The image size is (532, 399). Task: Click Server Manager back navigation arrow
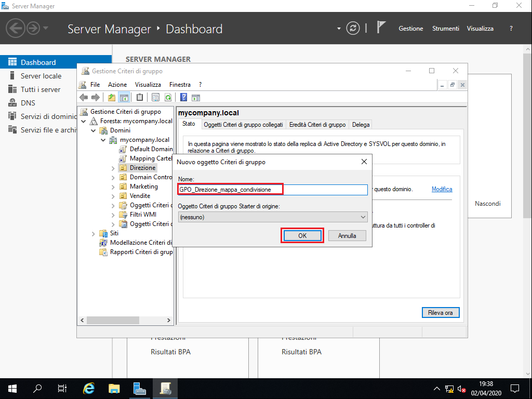coord(15,28)
